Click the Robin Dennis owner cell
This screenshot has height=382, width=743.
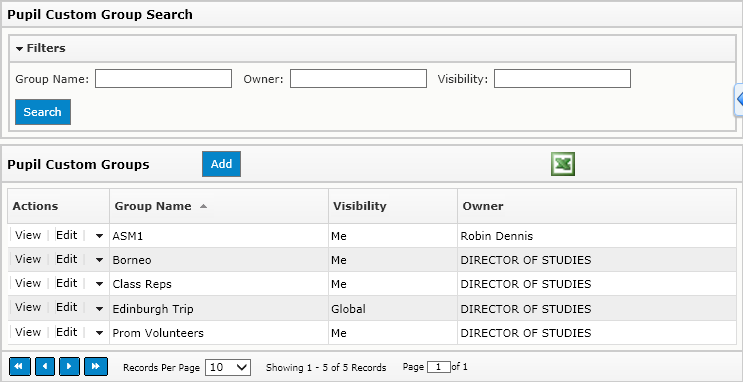click(597, 236)
